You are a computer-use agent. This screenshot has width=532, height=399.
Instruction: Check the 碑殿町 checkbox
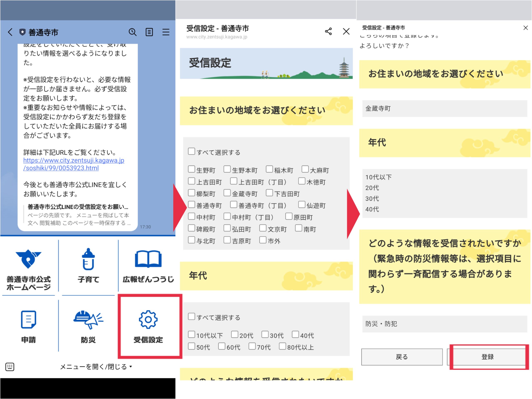click(191, 228)
